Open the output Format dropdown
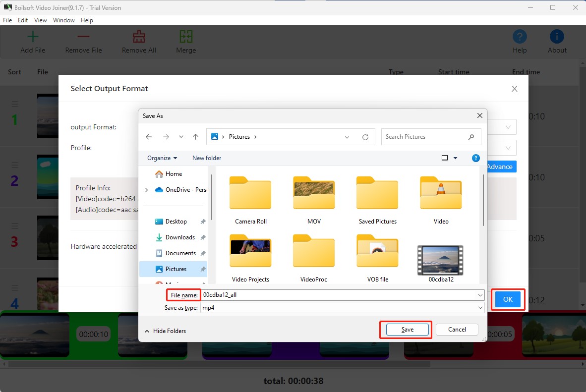Screen dimensions: 586x392 click(x=508, y=127)
